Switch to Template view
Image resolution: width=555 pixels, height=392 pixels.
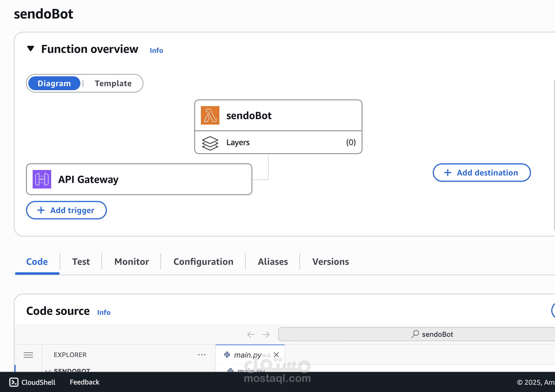pyautogui.click(x=113, y=83)
